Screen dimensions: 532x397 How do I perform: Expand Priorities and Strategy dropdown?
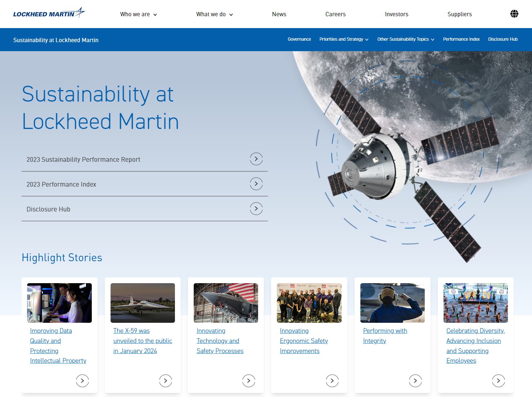pyautogui.click(x=344, y=39)
